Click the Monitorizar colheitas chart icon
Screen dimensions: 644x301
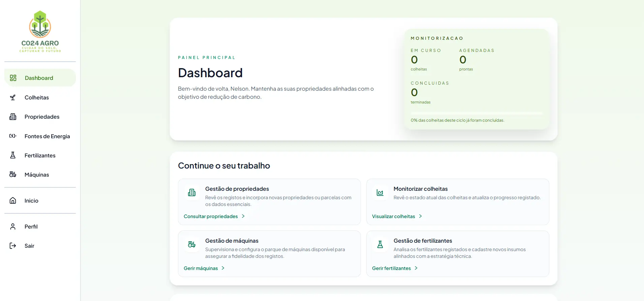pyautogui.click(x=380, y=193)
